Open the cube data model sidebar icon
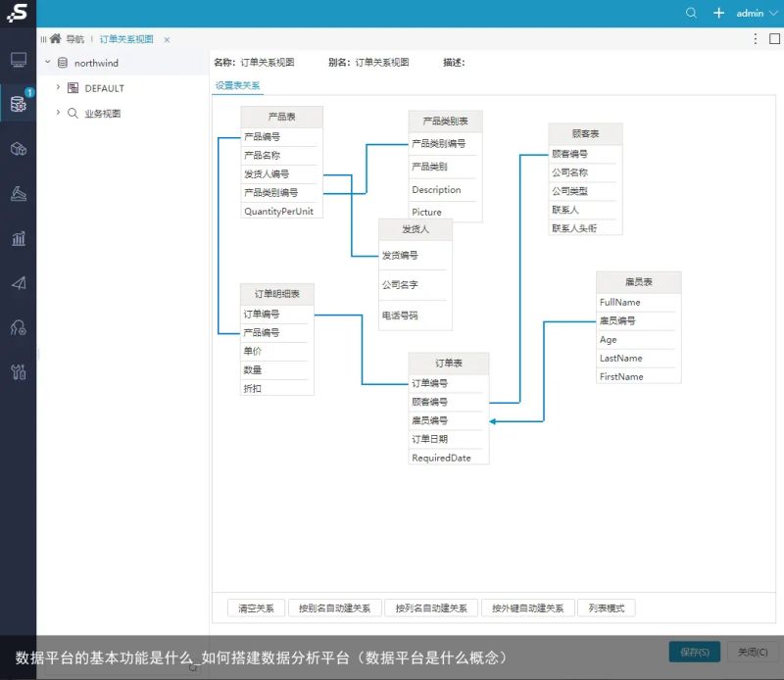The width and height of the screenshot is (784, 680). 19,149
